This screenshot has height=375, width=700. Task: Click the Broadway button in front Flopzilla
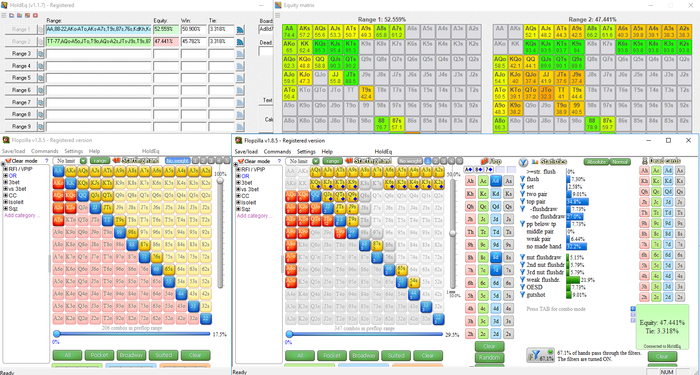364,356
